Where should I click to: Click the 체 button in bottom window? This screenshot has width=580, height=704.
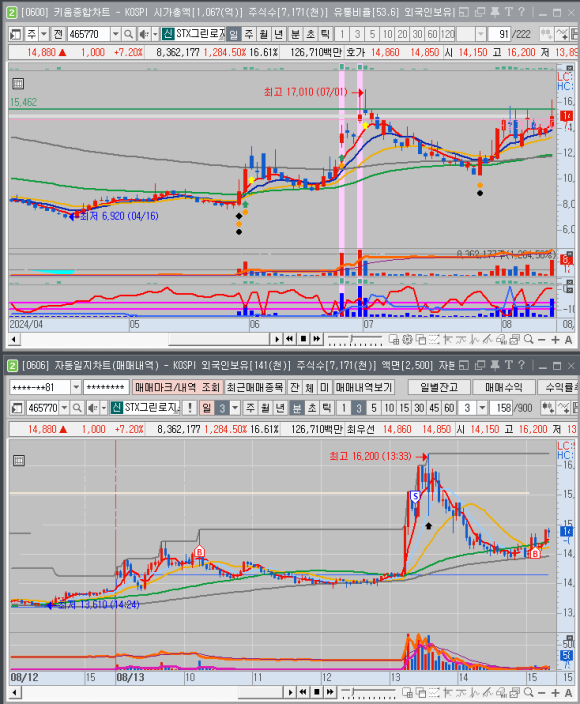(309, 387)
